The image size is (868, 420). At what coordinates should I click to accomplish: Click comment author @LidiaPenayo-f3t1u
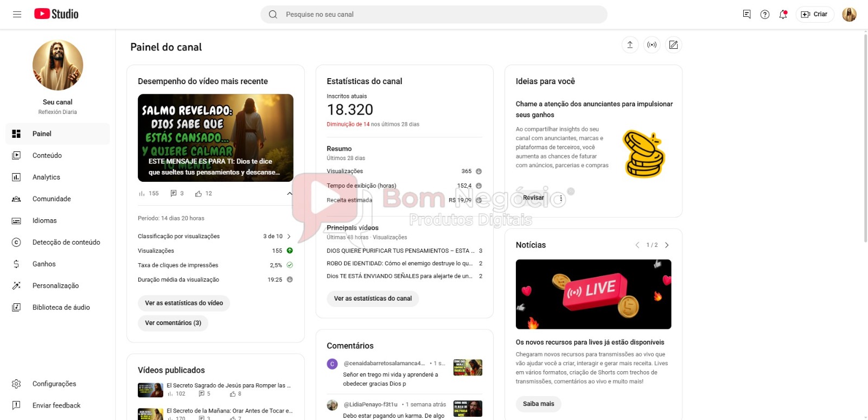(x=371, y=404)
